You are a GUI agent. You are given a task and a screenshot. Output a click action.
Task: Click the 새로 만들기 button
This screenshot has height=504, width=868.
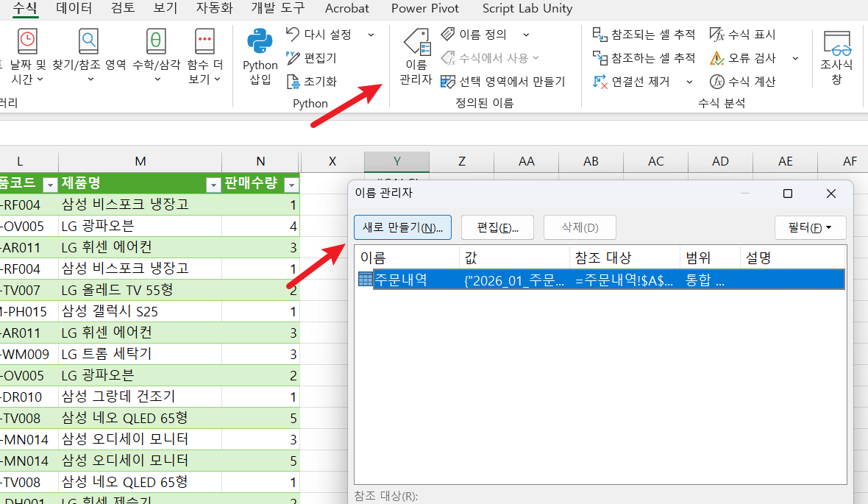[x=402, y=227]
